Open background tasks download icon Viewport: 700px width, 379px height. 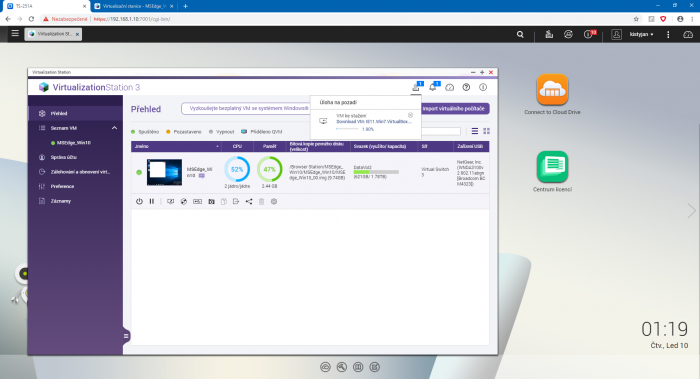[416, 87]
